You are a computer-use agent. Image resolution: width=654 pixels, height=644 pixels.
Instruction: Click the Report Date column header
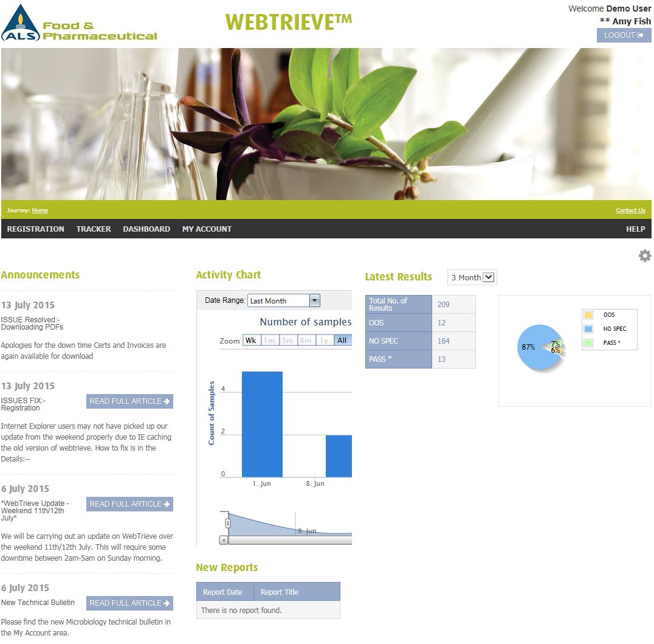coord(225,592)
